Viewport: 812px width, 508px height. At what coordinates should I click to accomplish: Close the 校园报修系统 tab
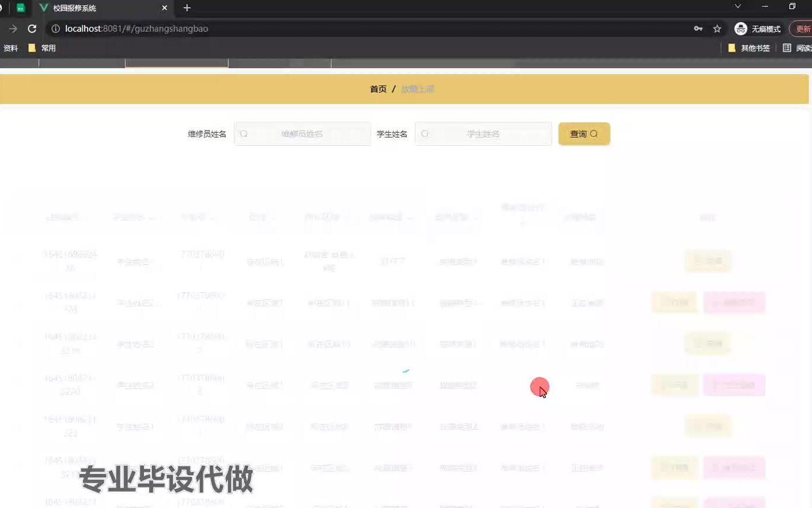(x=165, y=8)
